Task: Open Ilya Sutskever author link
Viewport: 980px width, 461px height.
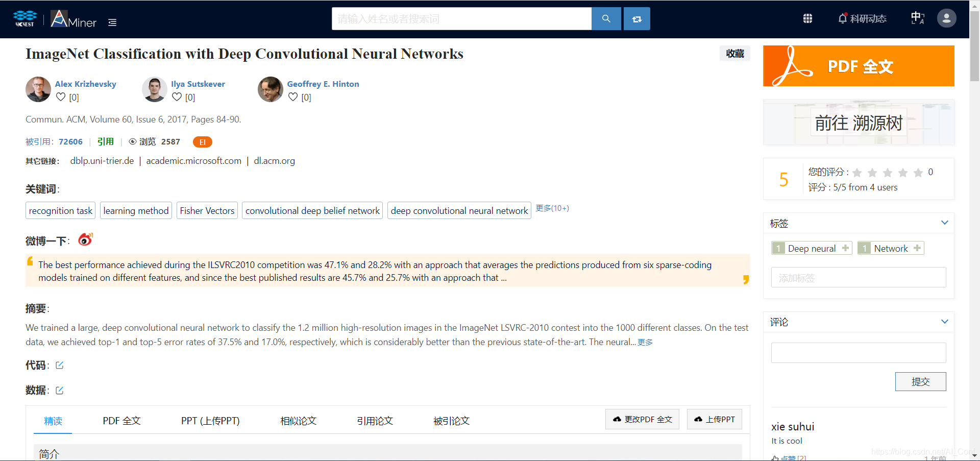Action: pos(198,84)
